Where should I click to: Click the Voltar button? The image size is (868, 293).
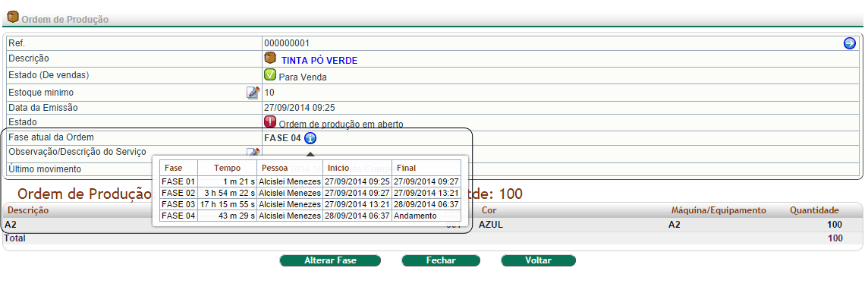click(x=538, y=260)
